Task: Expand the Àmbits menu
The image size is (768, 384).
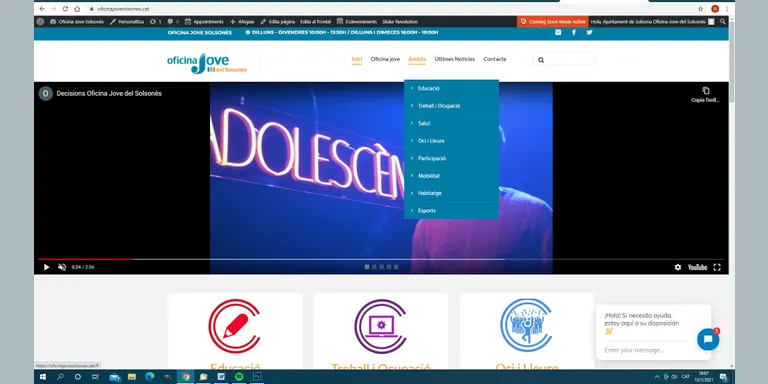Action: (x=417, y=59)
